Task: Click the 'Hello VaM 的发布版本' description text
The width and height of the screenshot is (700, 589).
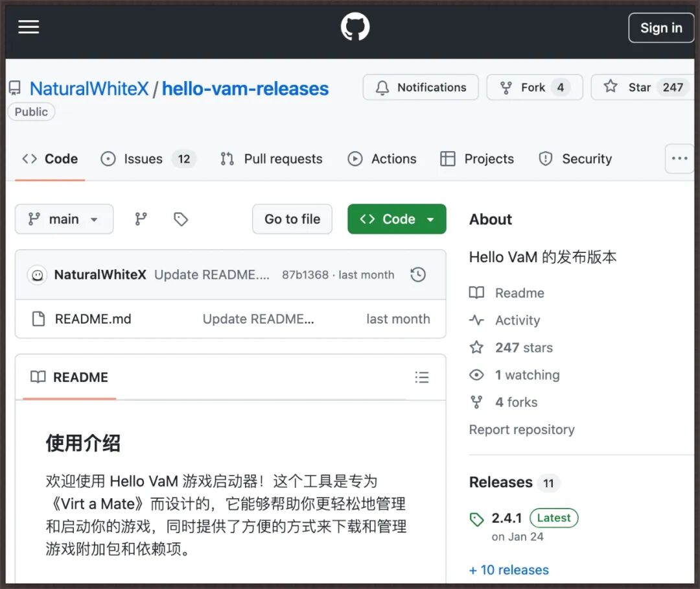Action: [542, 257]
